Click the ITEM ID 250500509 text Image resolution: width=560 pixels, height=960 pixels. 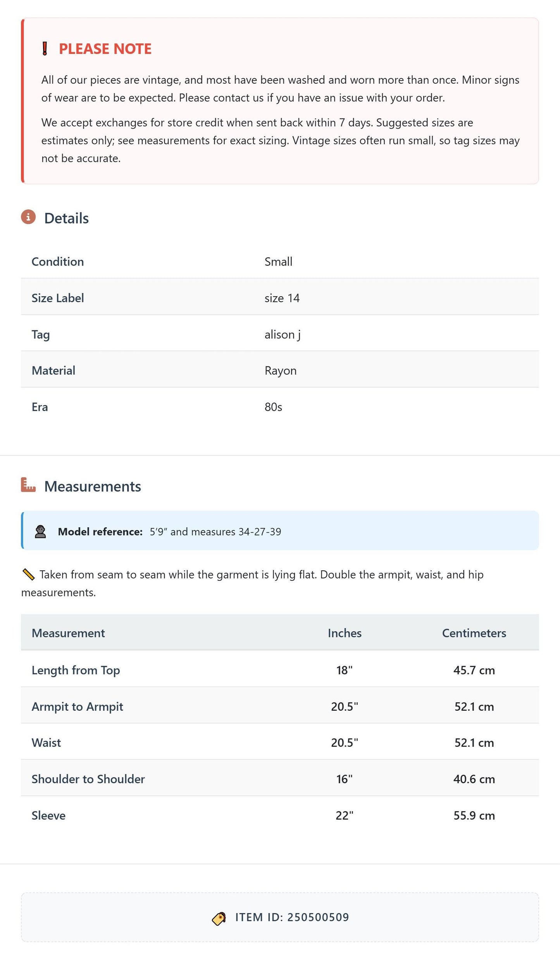[292, 917]
